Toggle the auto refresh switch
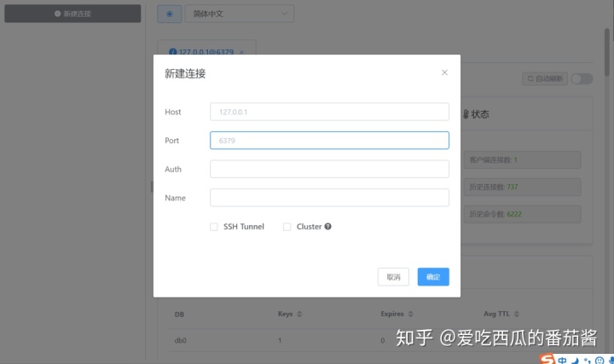Screen dimensions: 614x364 tap(582, 78)
